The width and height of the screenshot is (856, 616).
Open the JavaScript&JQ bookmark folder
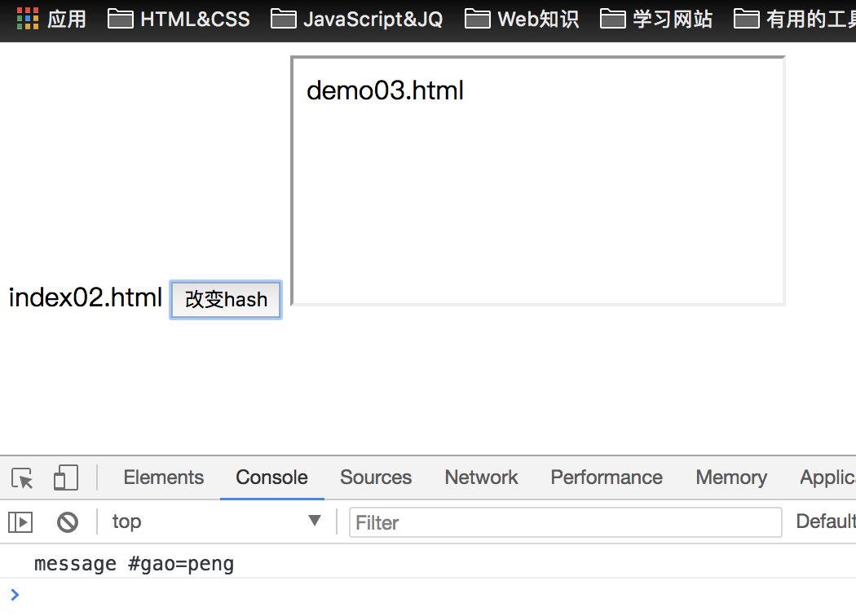pos(357,18)
